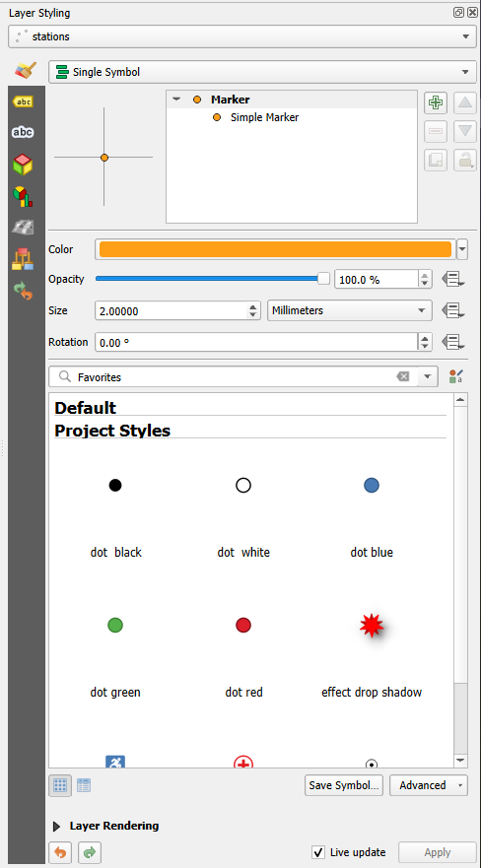Image resolution: width=481 pixels, height=868 pixels.
Task: Open the stations layer dropdown
Action: pyautogui.click(x=242, y=36)
